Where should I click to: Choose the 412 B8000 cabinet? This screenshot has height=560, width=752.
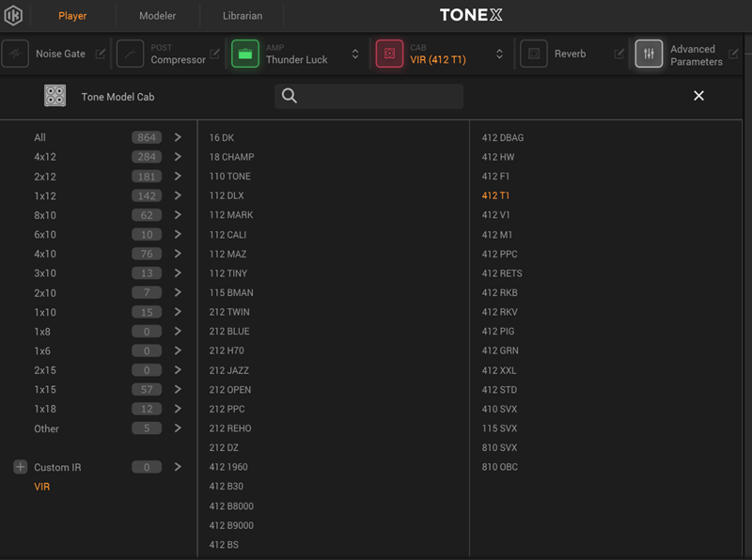(x=231, y=506)
